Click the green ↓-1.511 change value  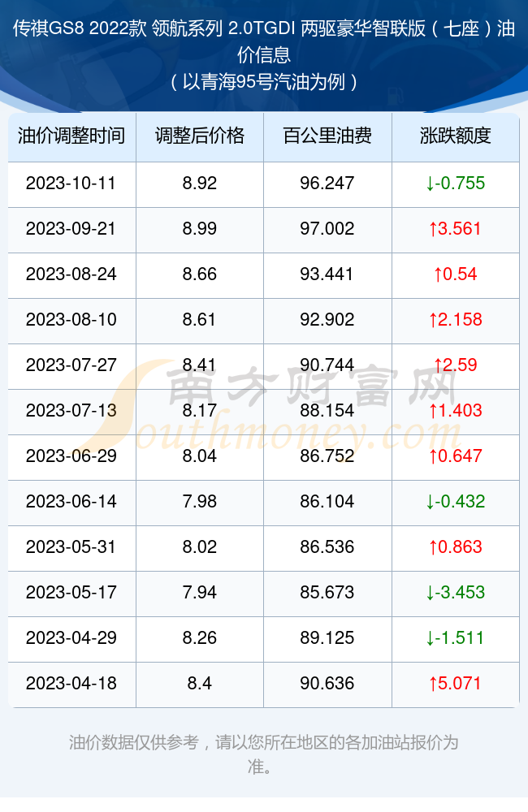click(456, 638)
